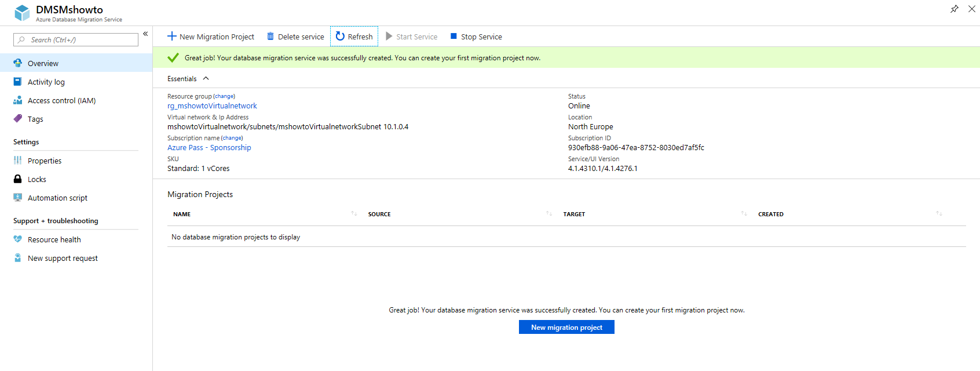Select the 4.1.4310.1/4.1.4276.1 version text
Image resolution: width=980 pixels, height=371 pixels.
603,169
